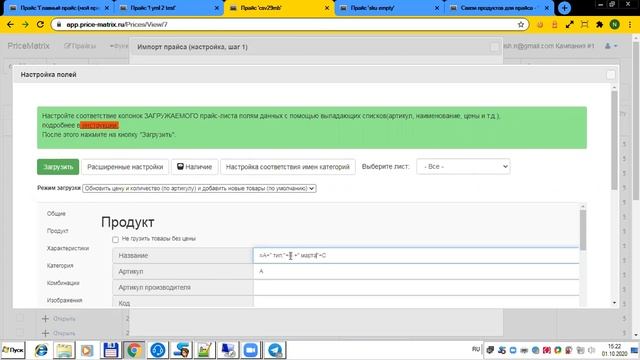Open Telegram from the taskbar
This screenshot has height=360, width=640.
pos(275,350)
